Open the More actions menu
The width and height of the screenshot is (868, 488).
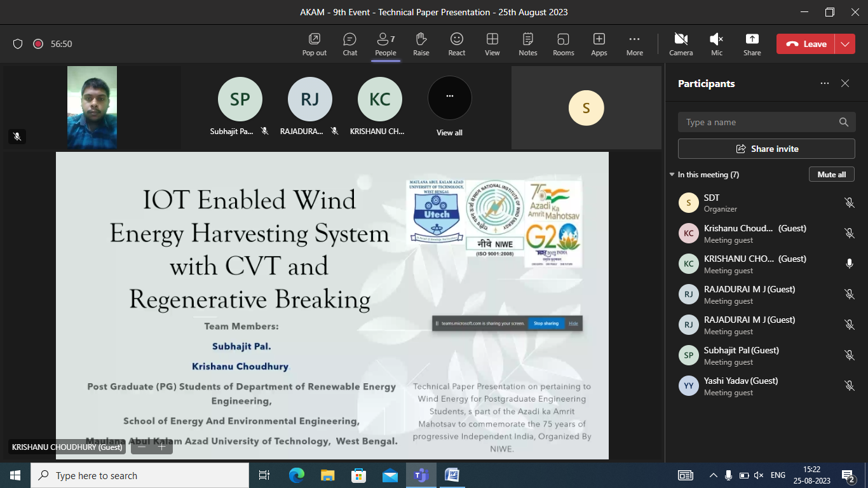[634, 44]
